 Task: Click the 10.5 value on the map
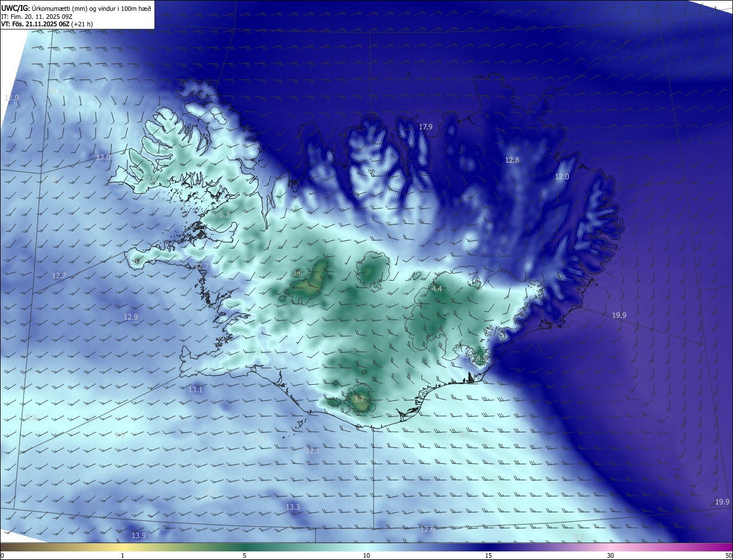260,440
